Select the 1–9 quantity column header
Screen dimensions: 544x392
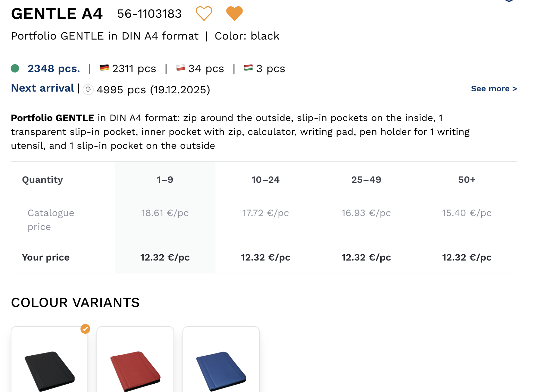165,180
